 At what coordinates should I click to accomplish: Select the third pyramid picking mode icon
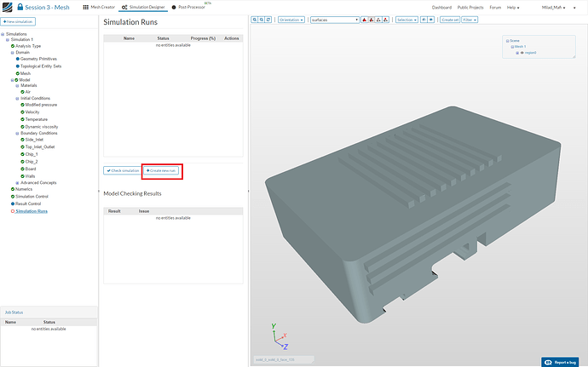point(378,20)
